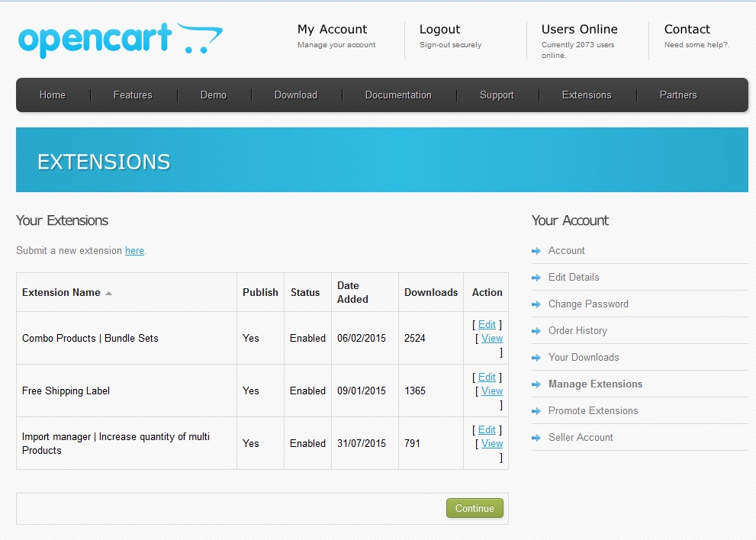Viewport: 756px width, 540px height.
Task: Click the arrow icon beside Account
Action: coord(536,251)
